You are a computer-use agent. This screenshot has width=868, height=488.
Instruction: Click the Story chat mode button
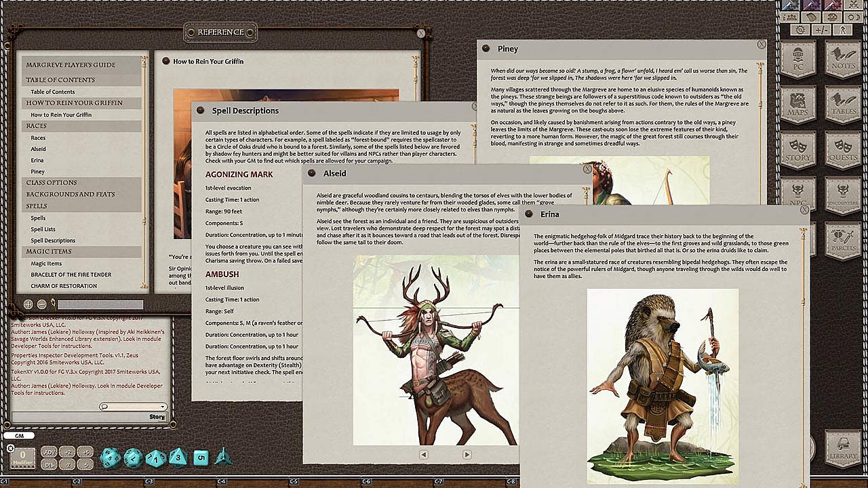(x=157, y=417)
